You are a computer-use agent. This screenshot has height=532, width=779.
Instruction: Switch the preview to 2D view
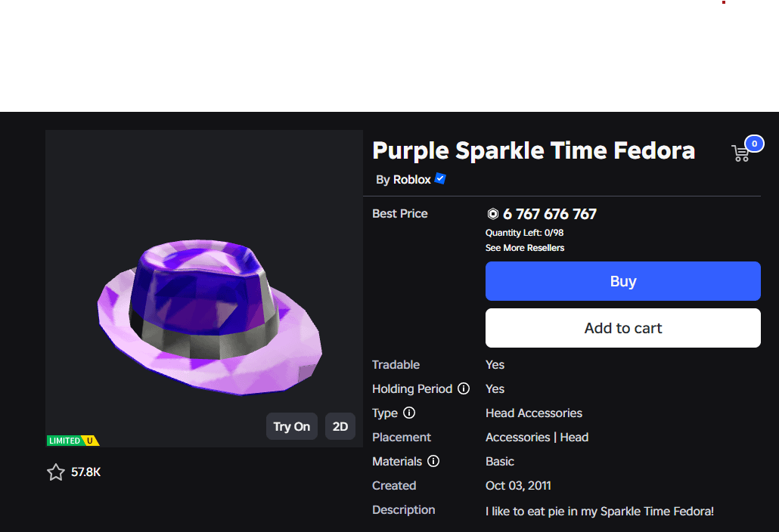pyautogui.click(x=340, y=426)
